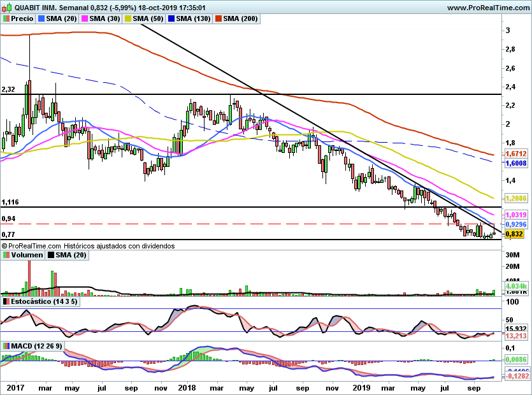Click the Volumen indicator icon
This screenshot has height=395, width=532.
tap(6, 255)
